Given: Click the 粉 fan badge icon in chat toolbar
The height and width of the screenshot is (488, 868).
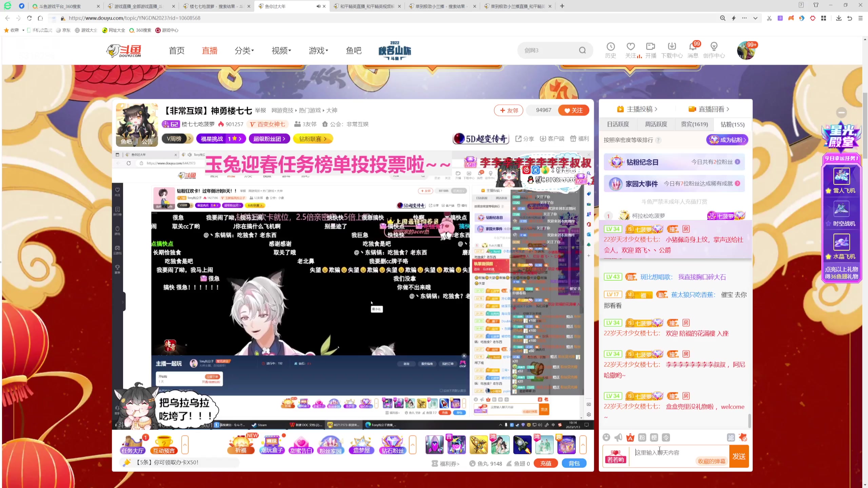Looking at the screenshot, I should click(642, 438).
